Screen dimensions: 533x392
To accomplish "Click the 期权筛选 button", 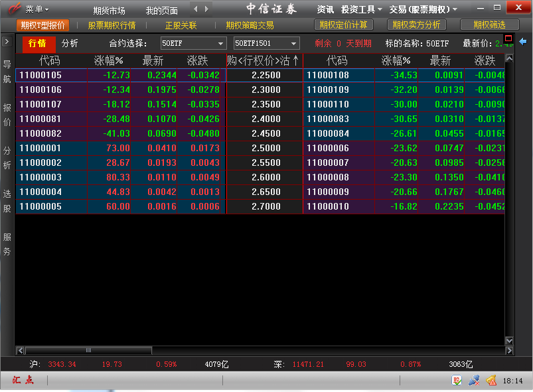I will [x=489, y=25].
